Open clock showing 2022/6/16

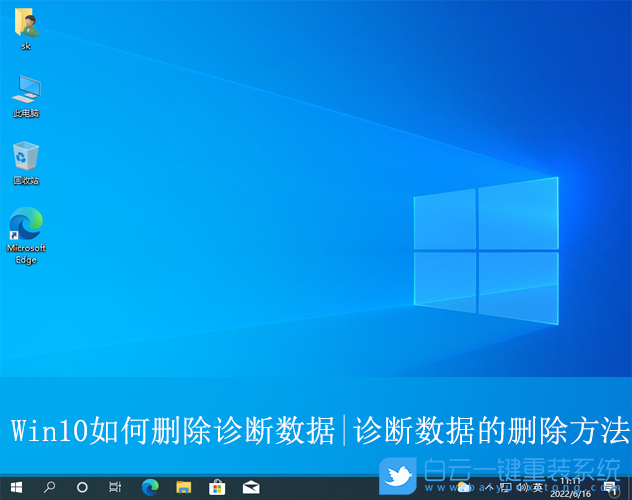570,488
